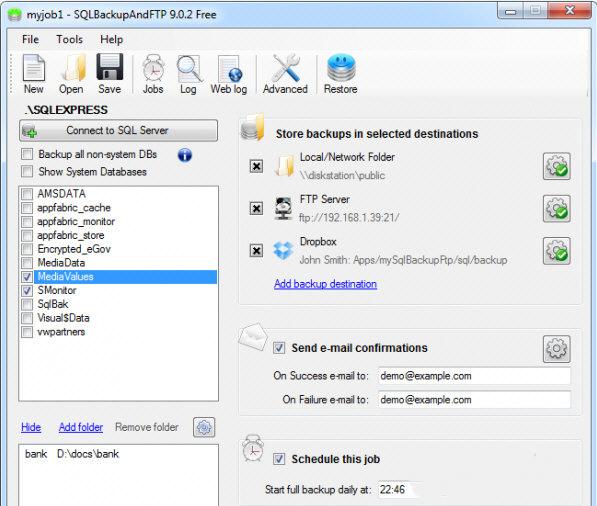
Task: Open the Help menu
Action: pos(112,39)
